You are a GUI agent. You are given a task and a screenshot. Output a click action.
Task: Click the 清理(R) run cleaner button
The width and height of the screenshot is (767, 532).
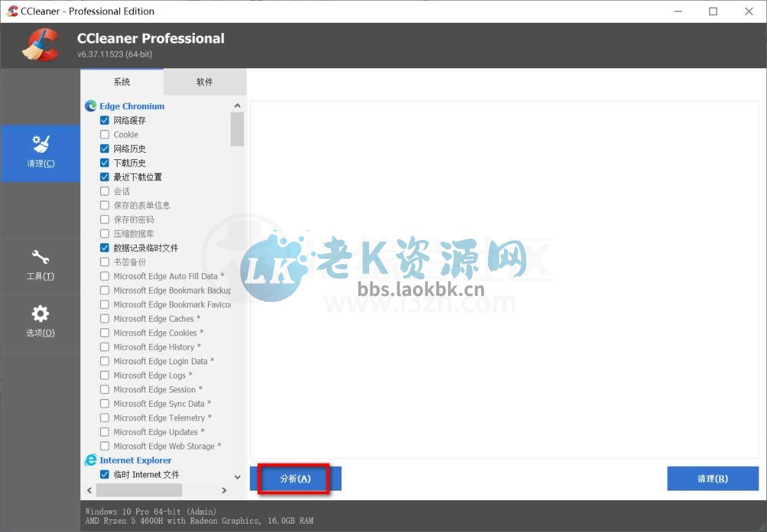[712, 479]
